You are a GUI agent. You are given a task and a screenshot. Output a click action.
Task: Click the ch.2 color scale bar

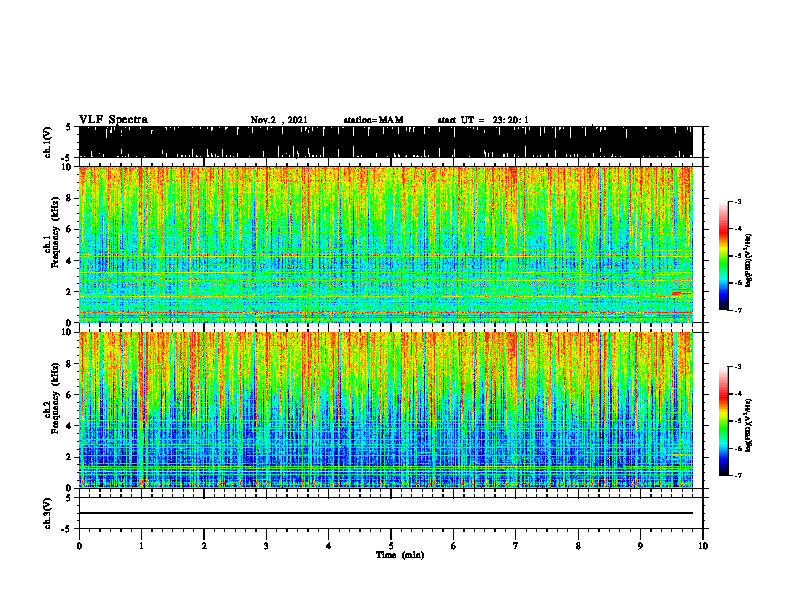[723, 421]
